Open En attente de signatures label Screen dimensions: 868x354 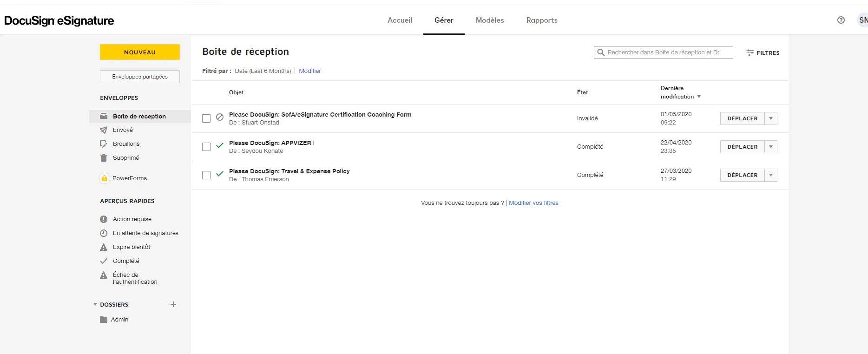pyautogui.click(x=145, y=233)
